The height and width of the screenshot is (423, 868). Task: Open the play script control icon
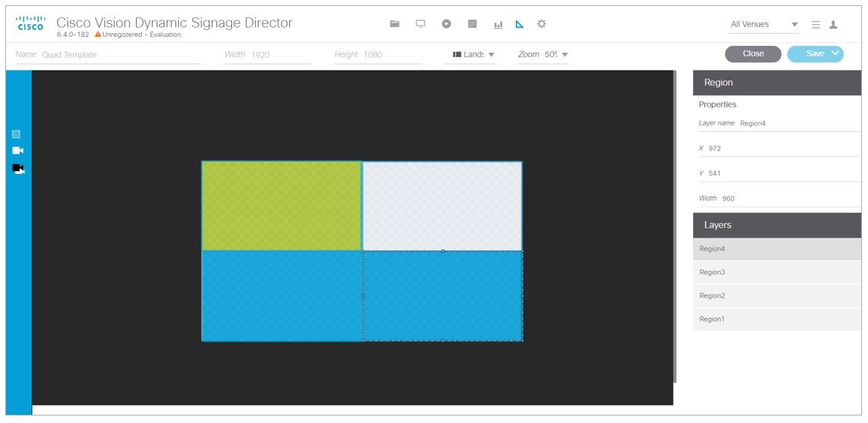click(446, 24)
